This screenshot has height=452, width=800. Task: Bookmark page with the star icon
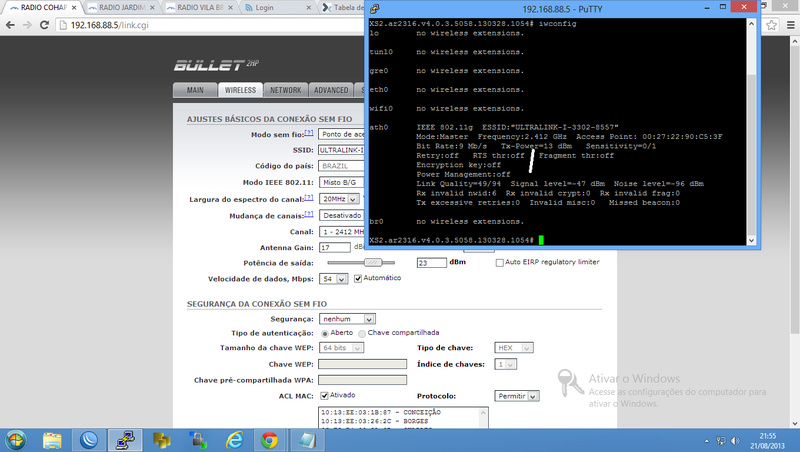click(771, 24)
